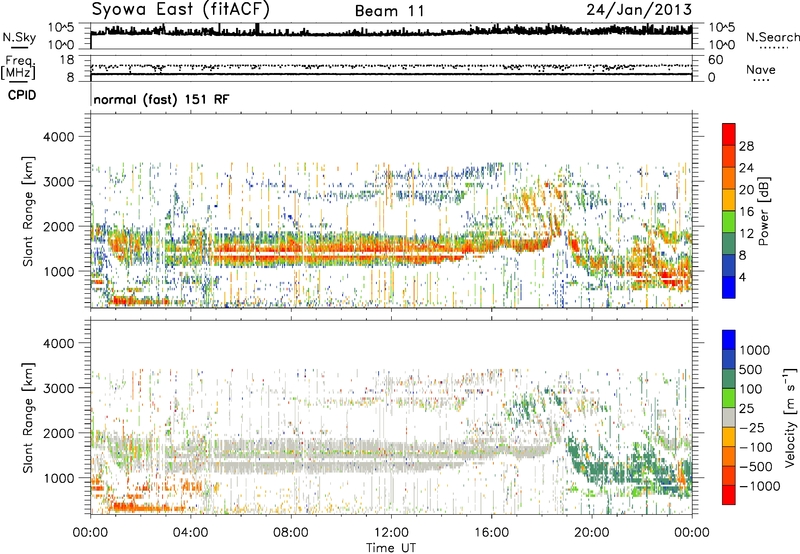The height and width of the screenshot is (554, 800).
Task: Select the 3000 tick of the velocity panel
Action: click(58, 388)
